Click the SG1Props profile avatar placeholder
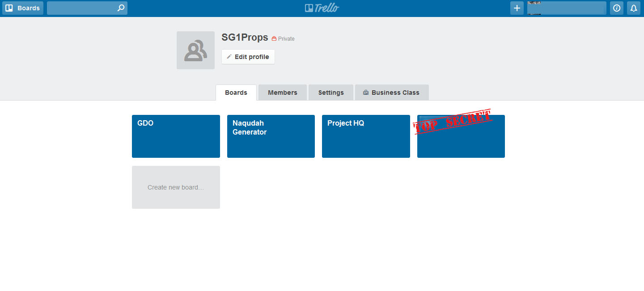This screenshot has width=644, height=291. (x=195, y=50)
